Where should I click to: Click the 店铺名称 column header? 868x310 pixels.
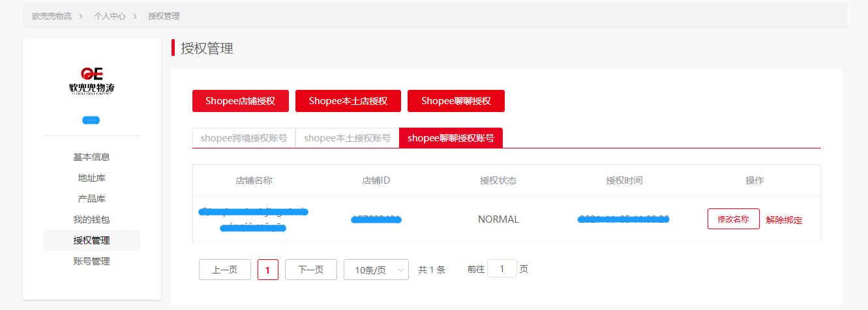[254, 180]
